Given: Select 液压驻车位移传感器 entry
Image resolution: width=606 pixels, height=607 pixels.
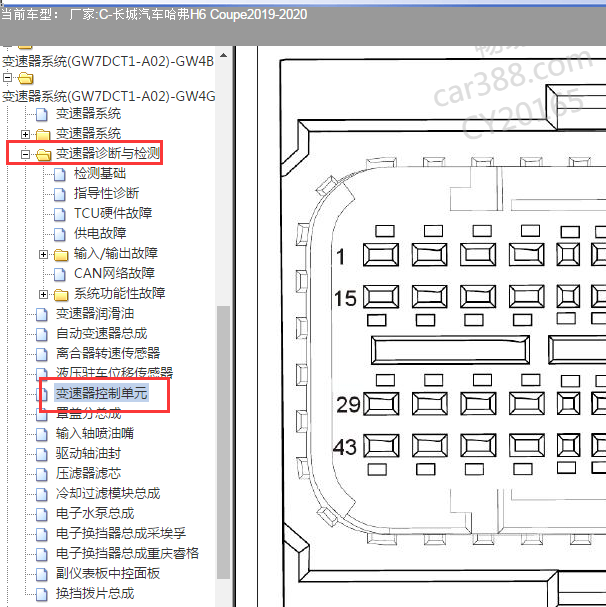Looking at the screenshot, I should tap(114, 373).
